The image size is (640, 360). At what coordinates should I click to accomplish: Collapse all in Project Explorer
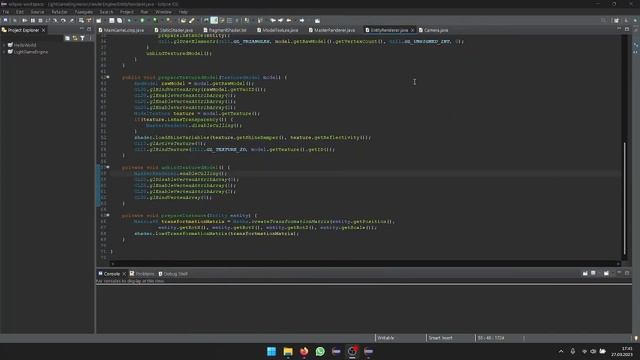(x=67, y=38)
